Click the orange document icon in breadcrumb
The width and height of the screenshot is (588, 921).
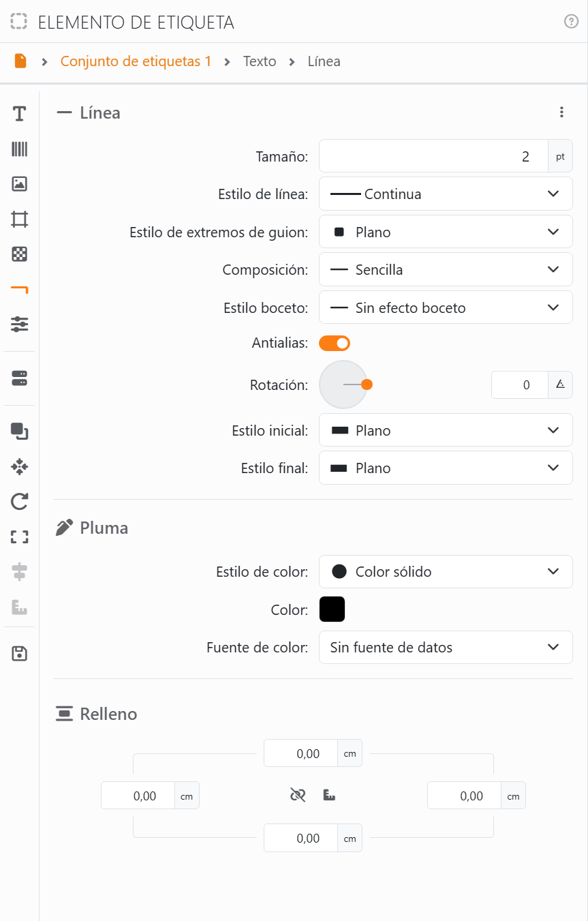[20, 61]
